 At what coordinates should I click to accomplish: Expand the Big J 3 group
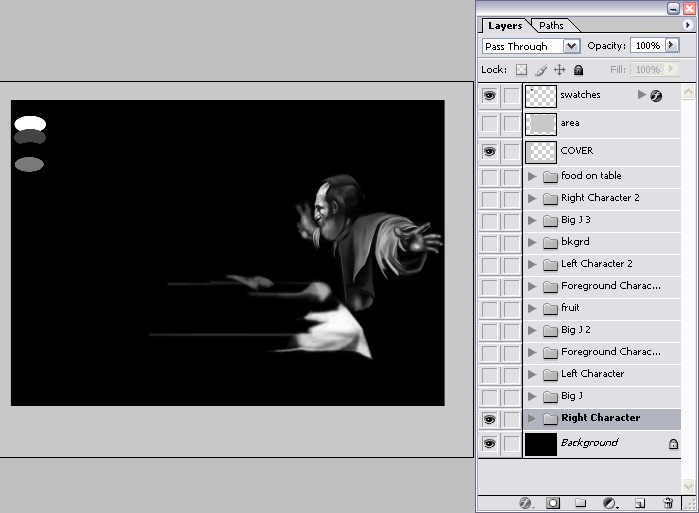pos(532,220)
